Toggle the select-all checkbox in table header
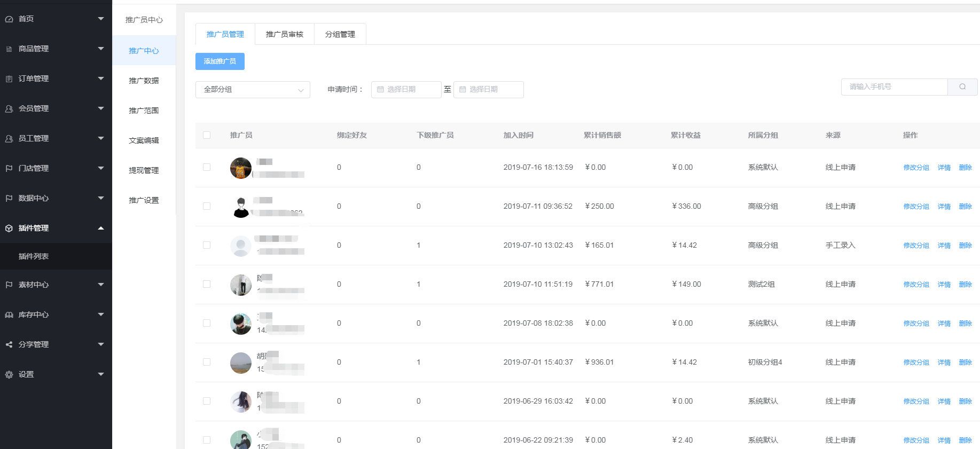Image resolution: width=980 pixels, height=449 pixels. (x=207, y=135)
